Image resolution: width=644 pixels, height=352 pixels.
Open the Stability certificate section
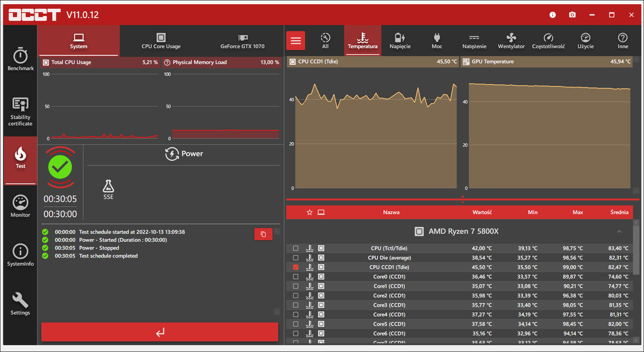coord(20,112)
